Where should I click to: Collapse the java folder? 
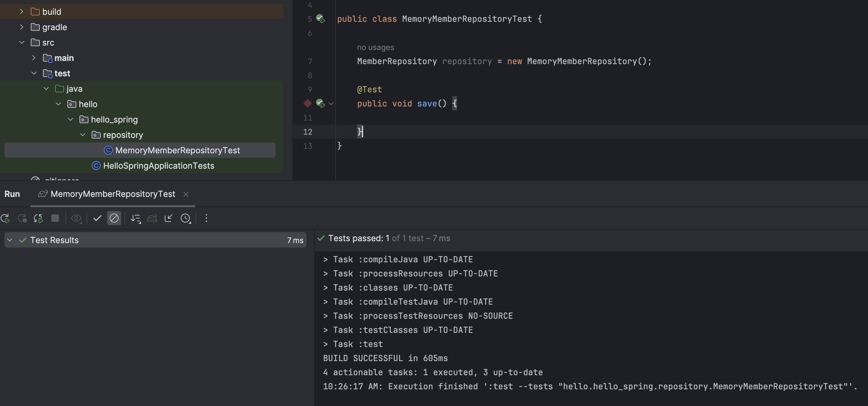pos(46,89)
